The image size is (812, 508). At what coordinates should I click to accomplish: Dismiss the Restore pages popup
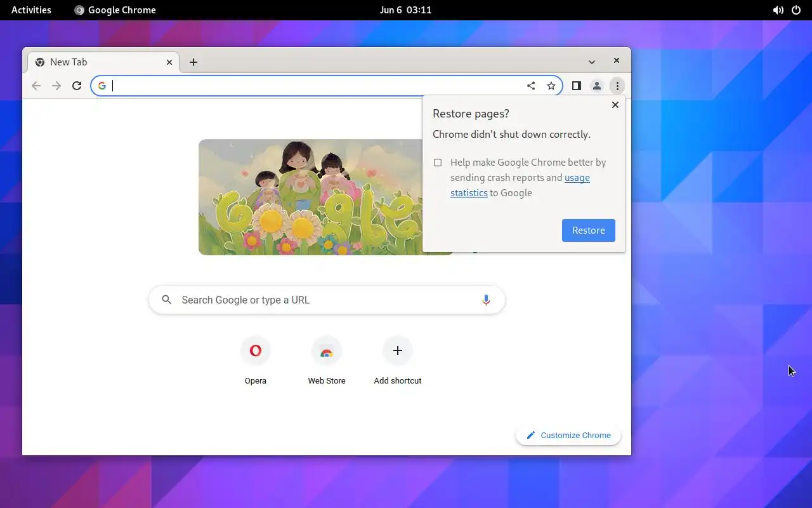tap(615, 105)
